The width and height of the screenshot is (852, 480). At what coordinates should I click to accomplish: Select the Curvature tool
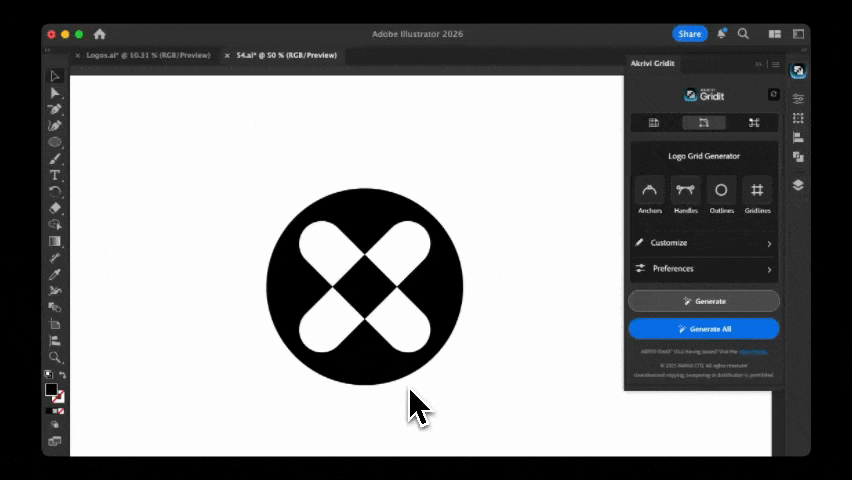pyautogui.click(x=55, y=126)
